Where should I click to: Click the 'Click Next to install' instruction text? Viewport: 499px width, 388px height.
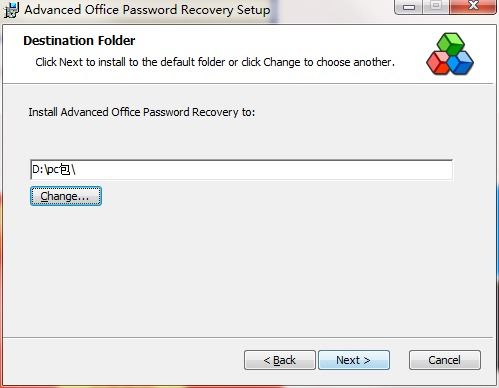[x=215, y=62]
